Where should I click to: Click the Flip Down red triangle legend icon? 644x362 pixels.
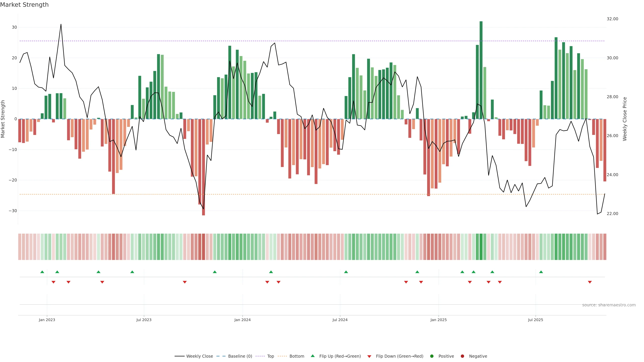pos(369,356)
